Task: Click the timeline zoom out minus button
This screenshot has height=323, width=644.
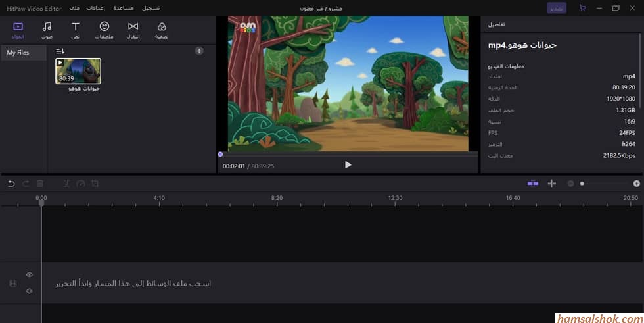Action: pos(570,184)
